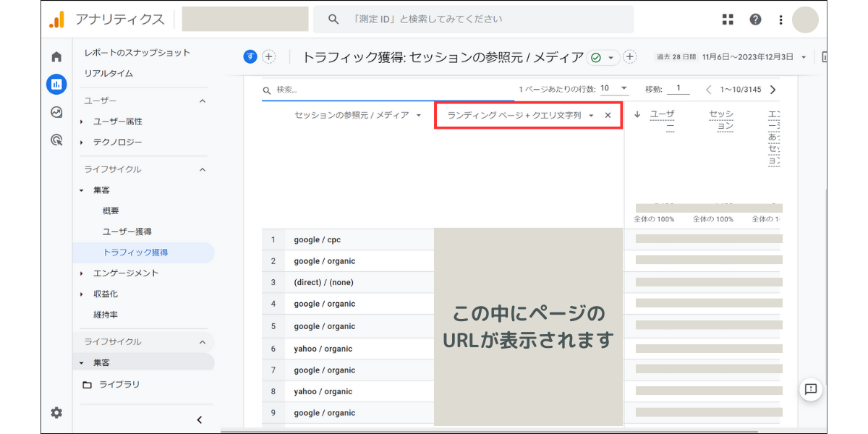The width and height of the screenshot is (868, 434).
Task: Click the table search magnifier icon
Action: click(x=267, y=90)
